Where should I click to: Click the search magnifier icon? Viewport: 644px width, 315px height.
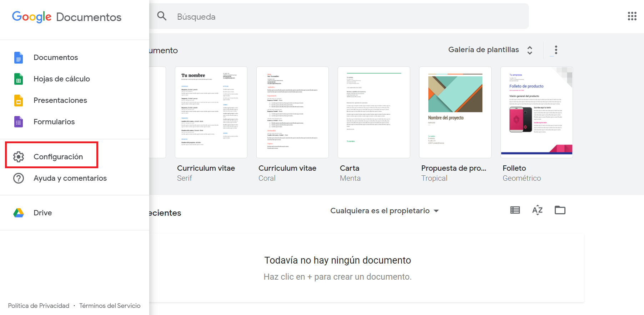click(162, 16)
